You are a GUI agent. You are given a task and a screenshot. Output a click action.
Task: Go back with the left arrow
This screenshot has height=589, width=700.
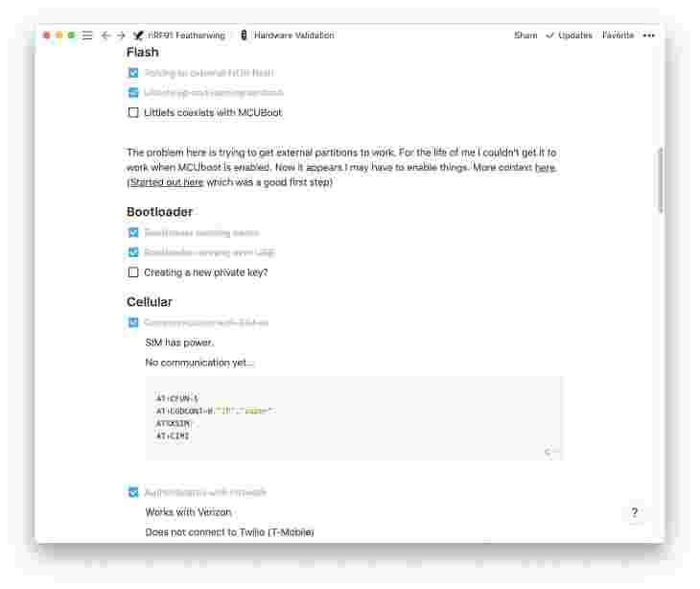click(x=105, y=35)
